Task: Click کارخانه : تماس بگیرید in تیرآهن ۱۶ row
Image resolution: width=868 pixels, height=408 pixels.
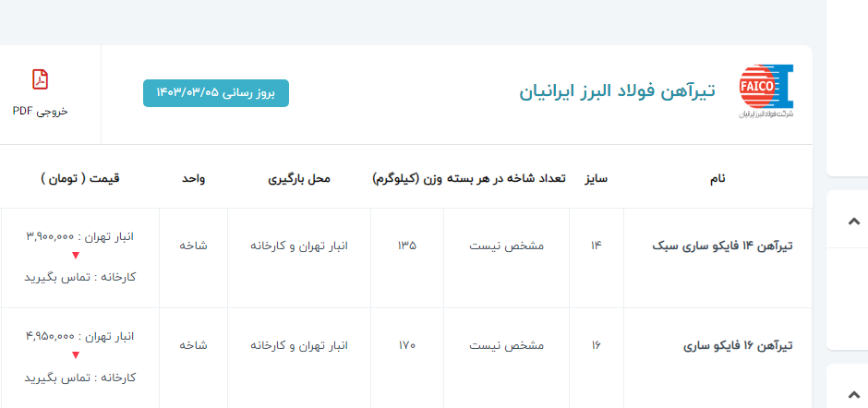Action: point(79,378)
